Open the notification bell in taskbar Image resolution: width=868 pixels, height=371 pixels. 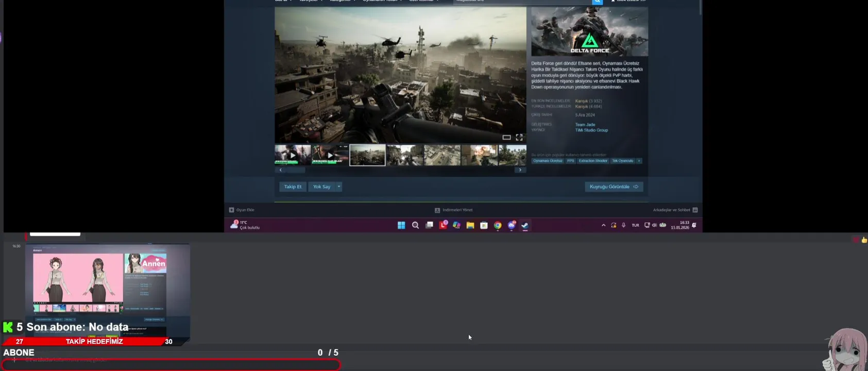point(694,225)
